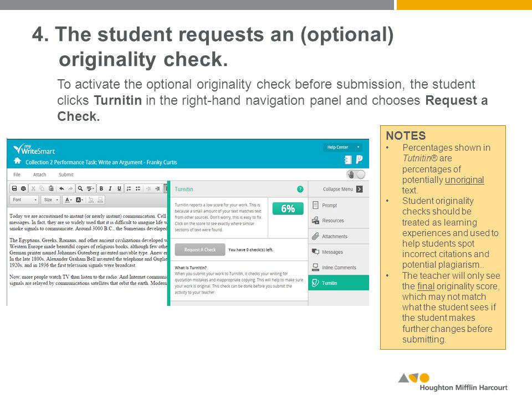Click the home icon in the header
The width and height of the screenshot is (532, 399).
(x=17, y=161)
